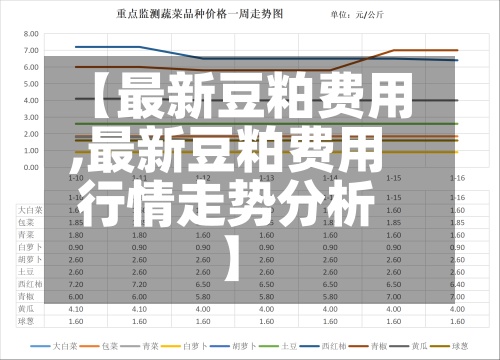The height and width of the screenshot is (360, 500).
Task: Click the 胡萝卜 legend entry below the table
Action: 233,346
